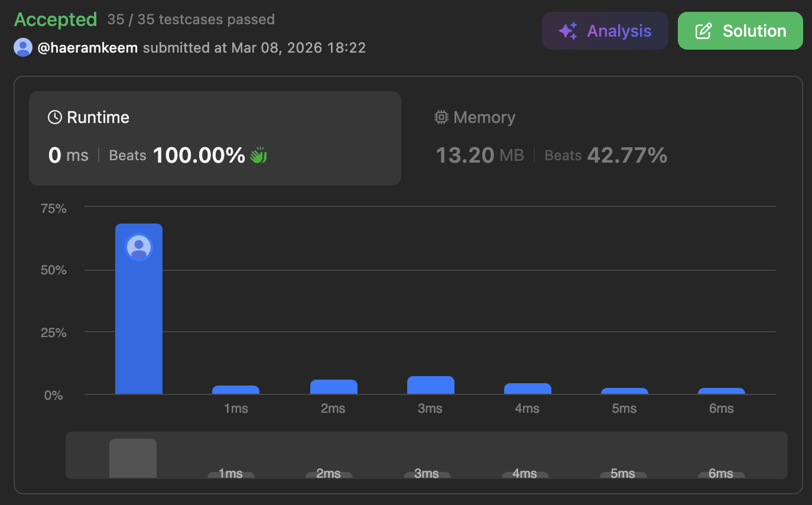
Task: Click the clock icon beside Runtime
Action: (55, 117)
